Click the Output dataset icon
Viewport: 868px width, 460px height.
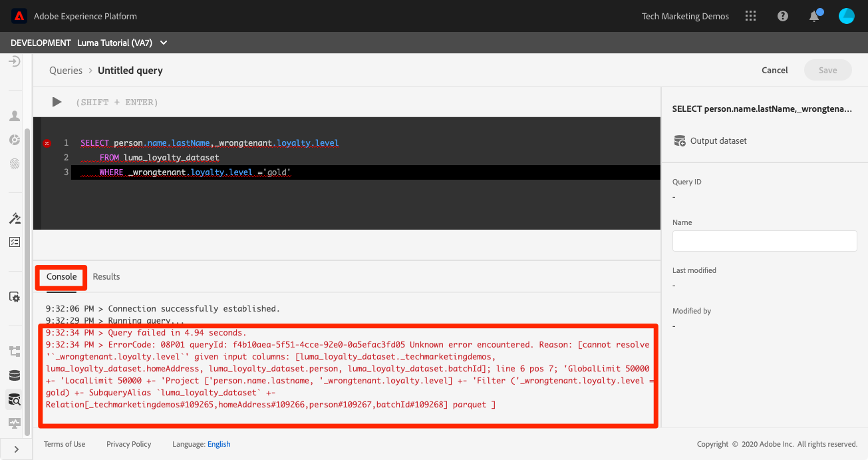pos(679,140)
